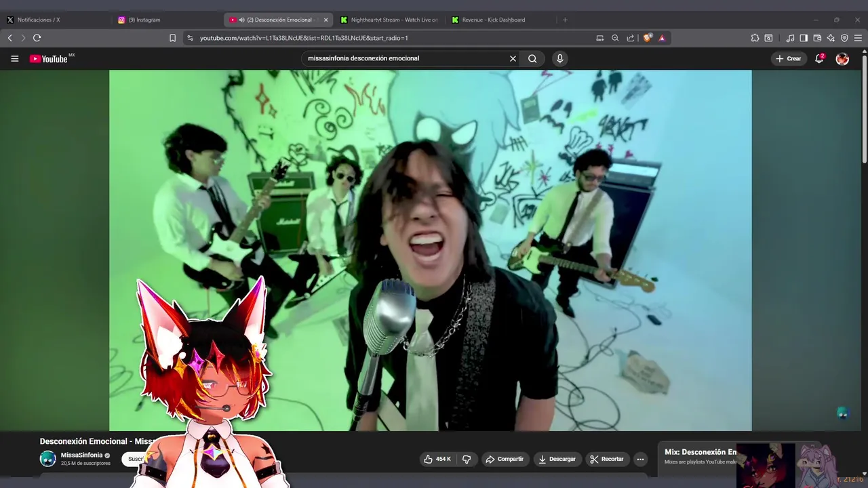Click the Recortar clip button
The width and height of the screenshot is (868, 488).
coord(607,459)
